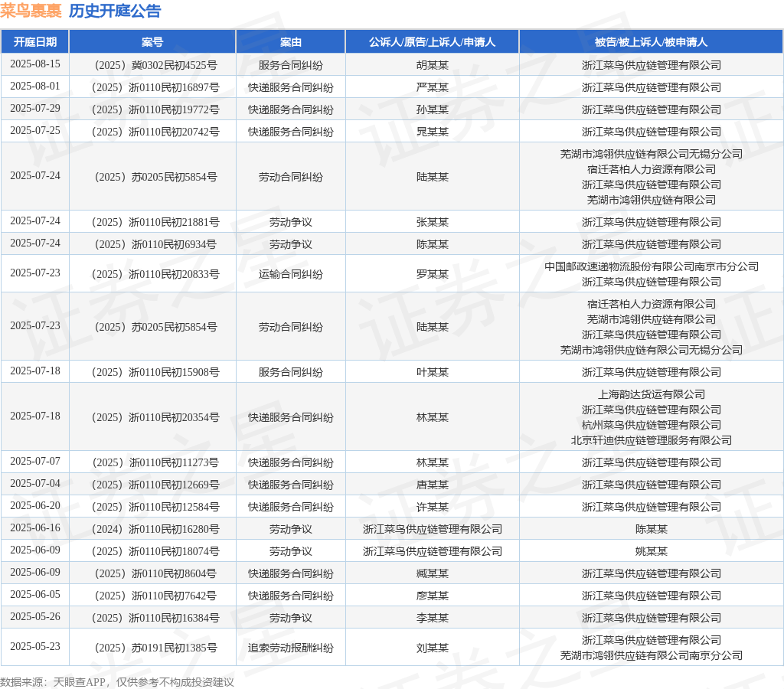Image resolution: width=784 pixels, height=689 pixels.
Task: Click the 追索劳动报酬纠纷 case cause
Action: tap(290, 648)
